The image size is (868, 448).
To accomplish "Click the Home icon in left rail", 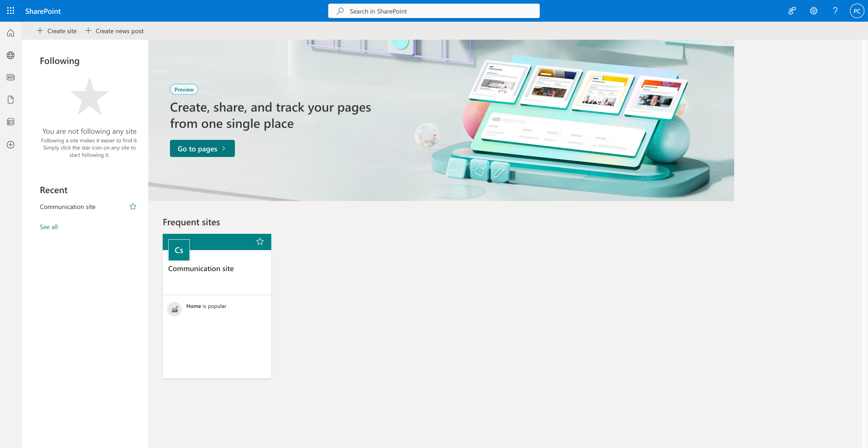I will tap(11, 33).
